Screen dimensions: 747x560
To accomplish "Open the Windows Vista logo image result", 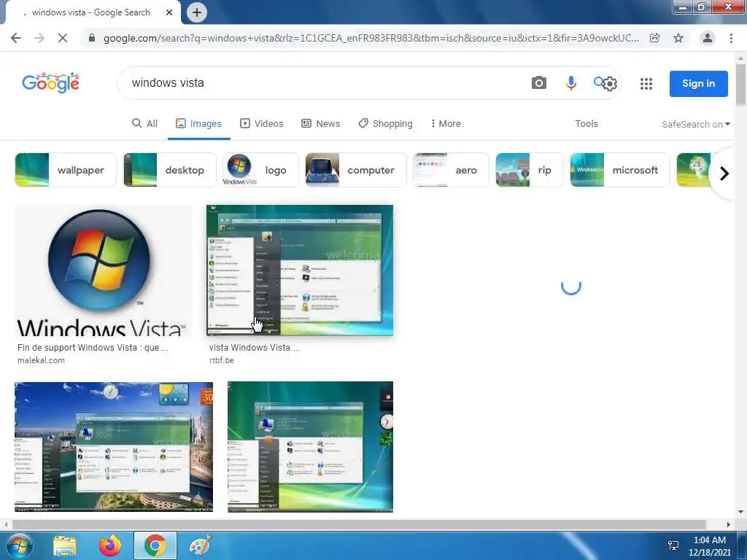I will [x=103, y=271].
